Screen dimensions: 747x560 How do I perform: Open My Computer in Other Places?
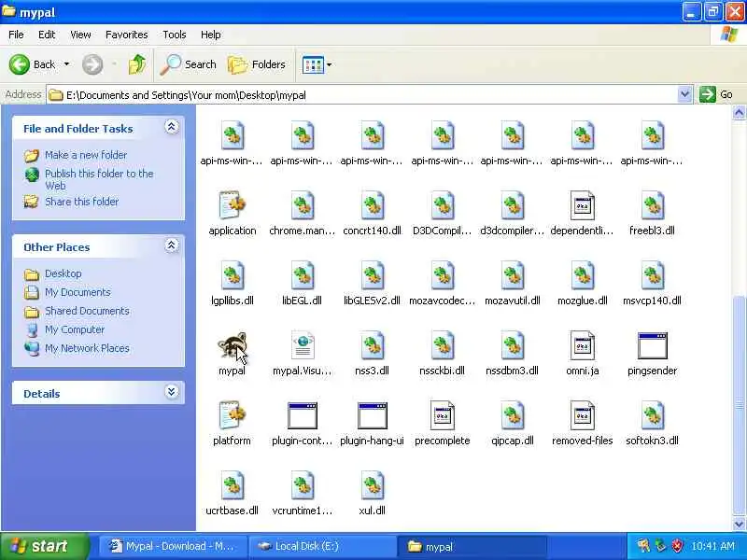(x=75, y=329)
